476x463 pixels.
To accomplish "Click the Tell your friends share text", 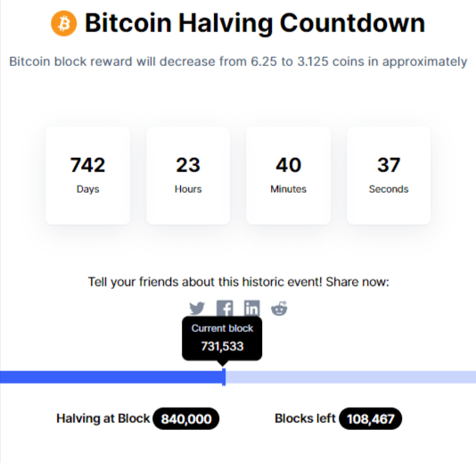I will click(x=239, y=282).
